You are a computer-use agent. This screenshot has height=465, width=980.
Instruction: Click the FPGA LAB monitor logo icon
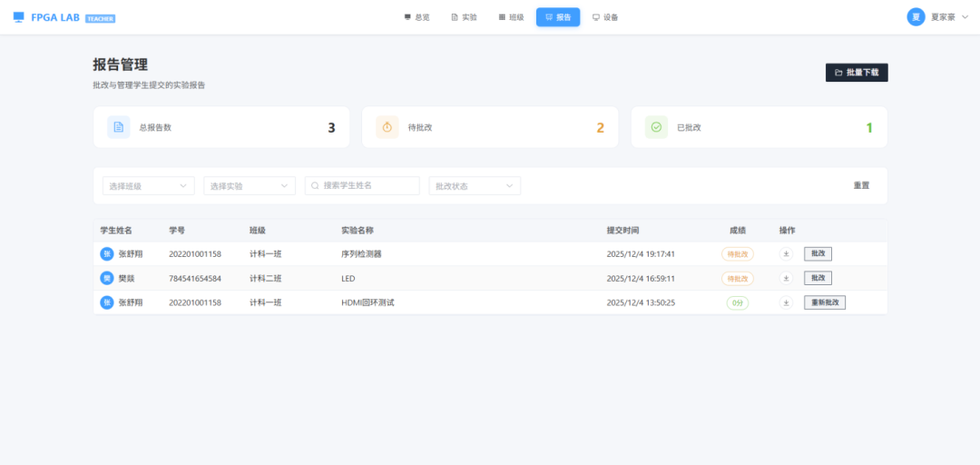pos(19,17)
